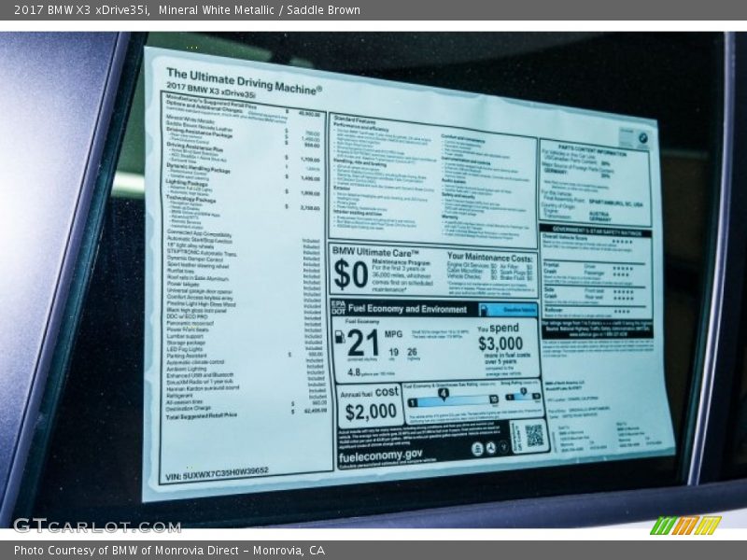Click the GTCARLOT.COM watermark

pos(96,525)
